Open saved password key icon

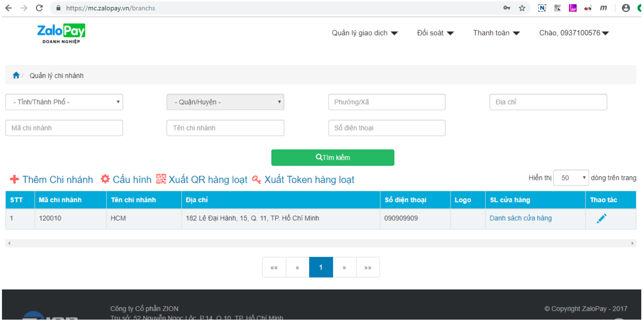pyautogui.click(x=507, y=8)
